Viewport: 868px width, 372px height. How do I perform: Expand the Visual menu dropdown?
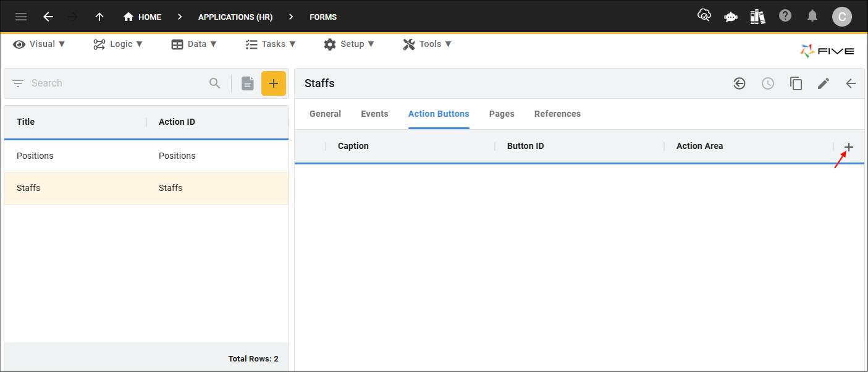coord(40,44)
